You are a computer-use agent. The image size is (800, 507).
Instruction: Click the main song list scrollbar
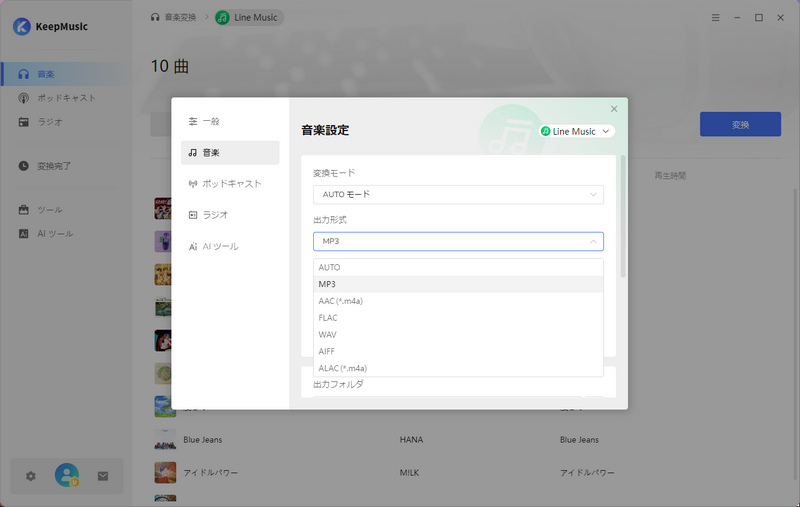[x=796, y=334]
